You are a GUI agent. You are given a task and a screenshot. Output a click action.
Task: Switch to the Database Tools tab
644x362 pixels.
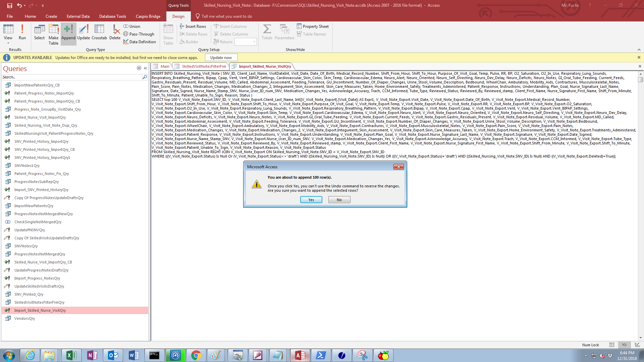coord(112,16)
